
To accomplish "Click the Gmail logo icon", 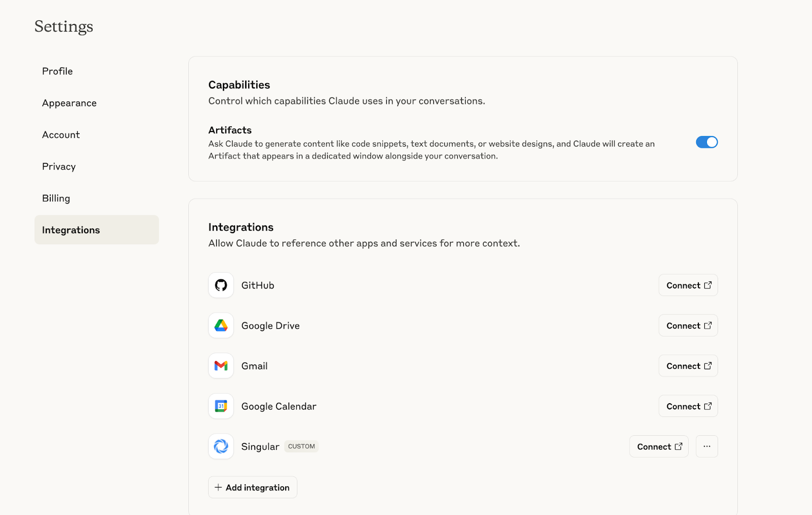I will tap(221, 366).
